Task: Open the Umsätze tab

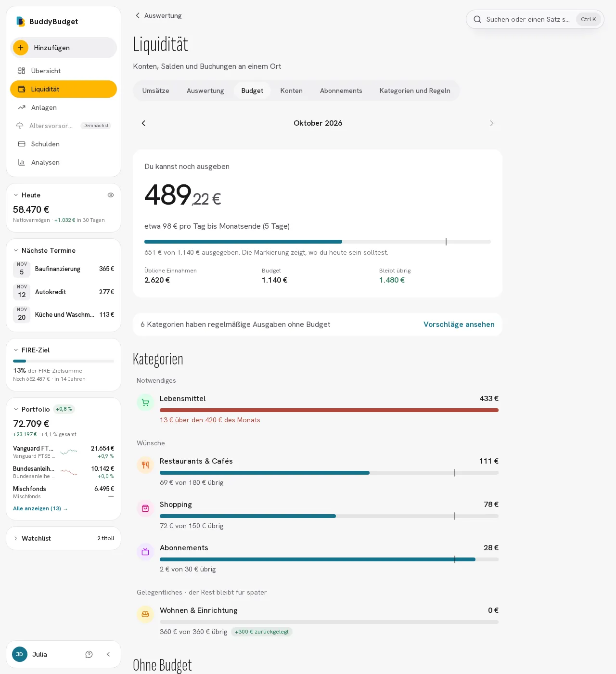Action: (156, 91)
